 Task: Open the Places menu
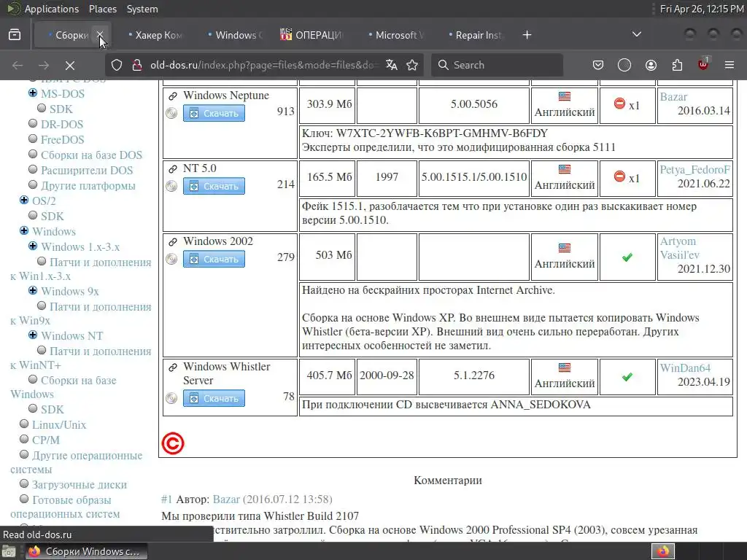(102, 9)
